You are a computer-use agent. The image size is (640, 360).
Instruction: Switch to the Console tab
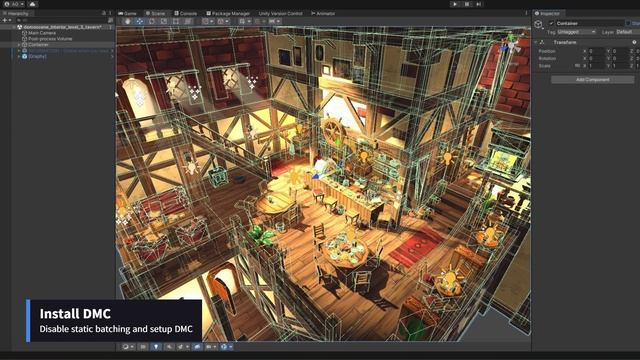tap(186, 13)
